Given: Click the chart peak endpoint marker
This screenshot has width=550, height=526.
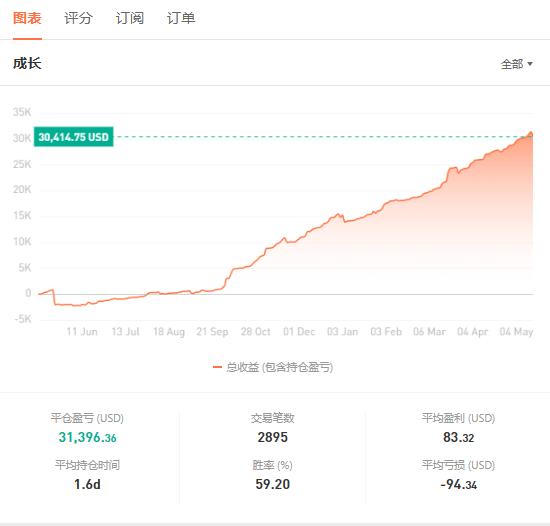Looking at the screenshot, I should click(x=531, y=134).
